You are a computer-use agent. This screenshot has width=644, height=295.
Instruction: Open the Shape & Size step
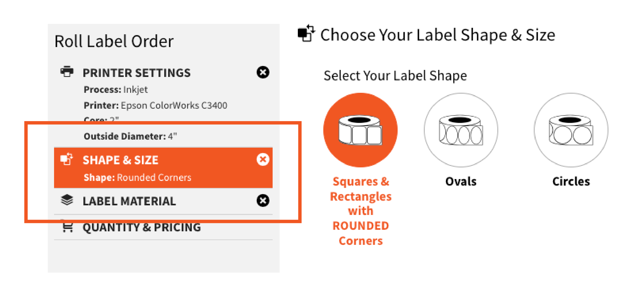pos(121,160)
